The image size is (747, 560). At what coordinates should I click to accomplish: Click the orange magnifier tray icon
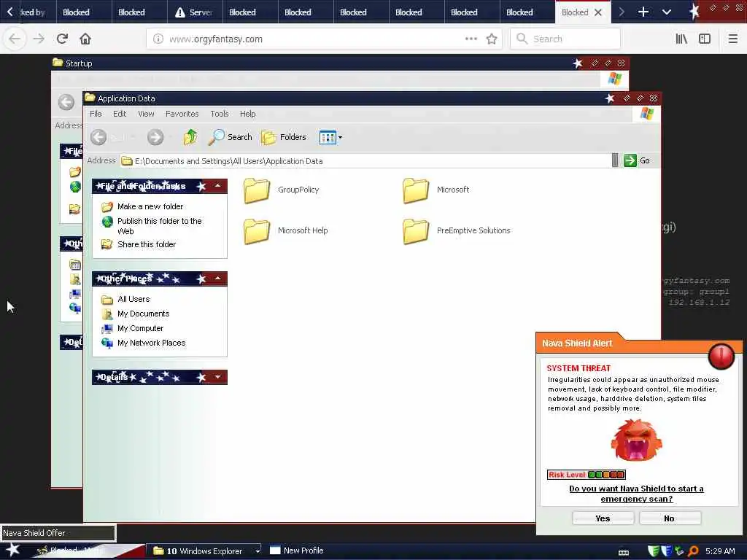(693, 551)
